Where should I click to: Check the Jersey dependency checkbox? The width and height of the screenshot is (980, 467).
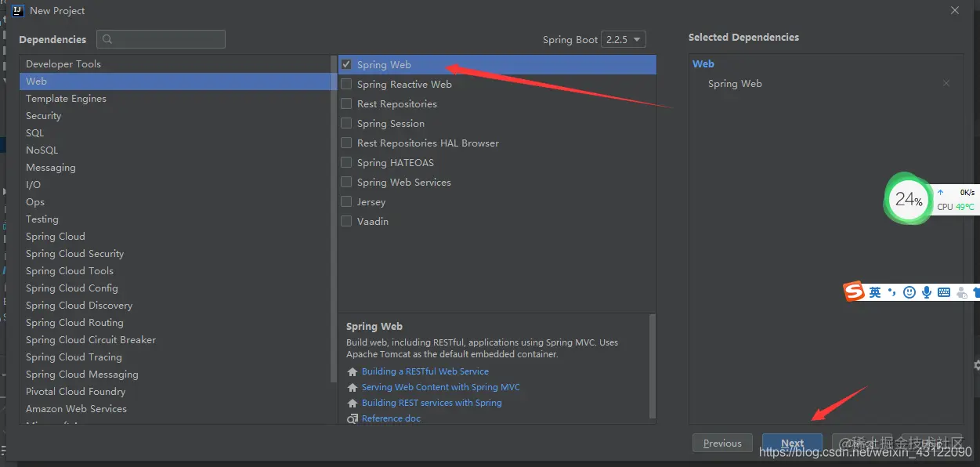(x=346, y=202)
